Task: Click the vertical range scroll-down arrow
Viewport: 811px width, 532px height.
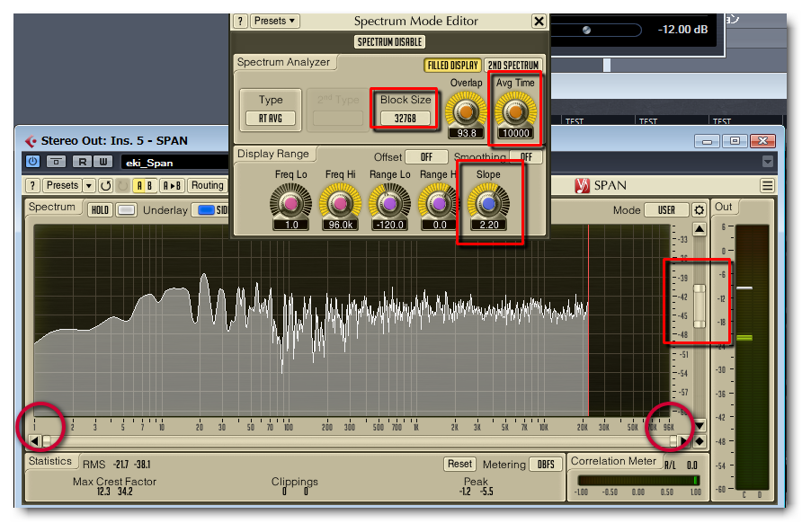Action: tap(700, 426)
